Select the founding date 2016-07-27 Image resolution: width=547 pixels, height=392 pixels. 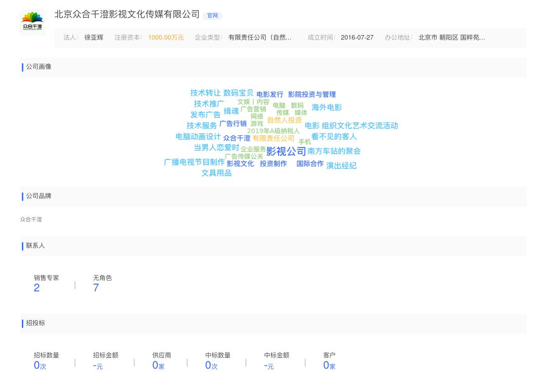357,38
